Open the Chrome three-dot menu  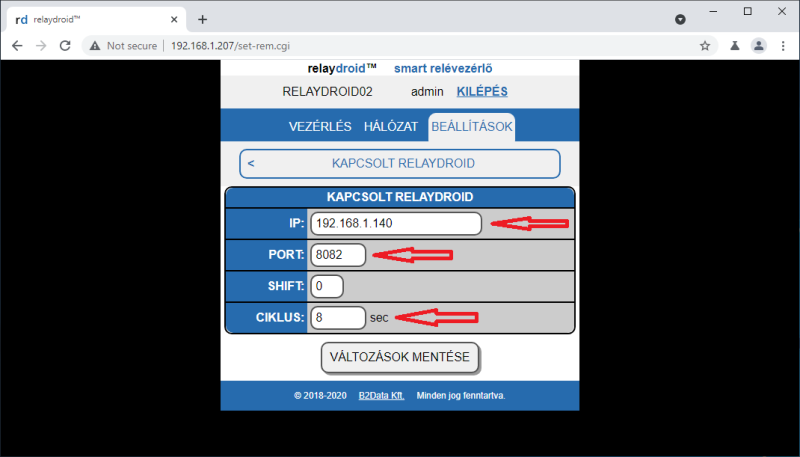783,46
